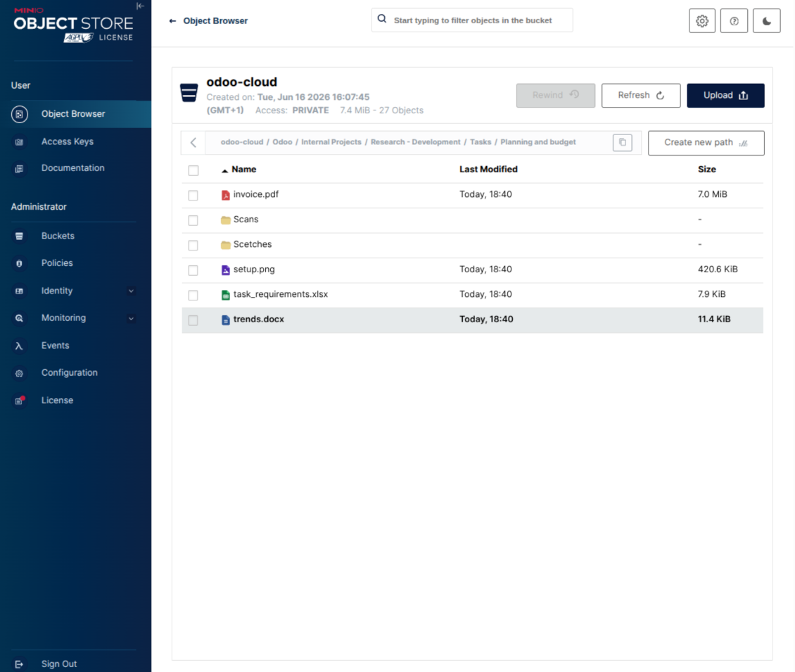Check the box for invoice.pdf
The image size is (795, 672).
(193, 195)
